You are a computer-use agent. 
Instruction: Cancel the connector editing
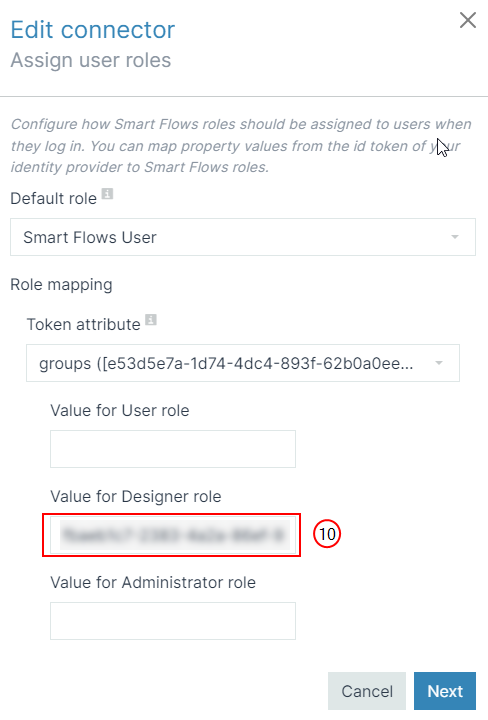[x=367, y=691]
